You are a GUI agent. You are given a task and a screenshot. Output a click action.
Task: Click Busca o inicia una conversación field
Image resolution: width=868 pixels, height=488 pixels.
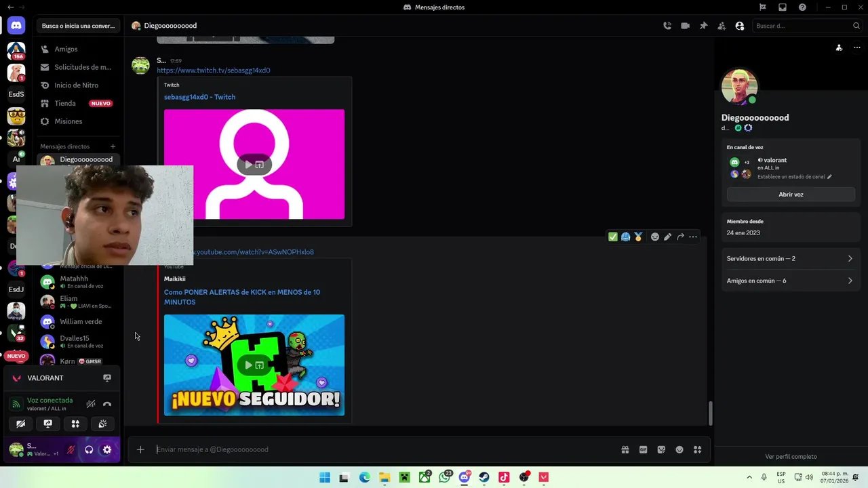click(x=78, y=26)
